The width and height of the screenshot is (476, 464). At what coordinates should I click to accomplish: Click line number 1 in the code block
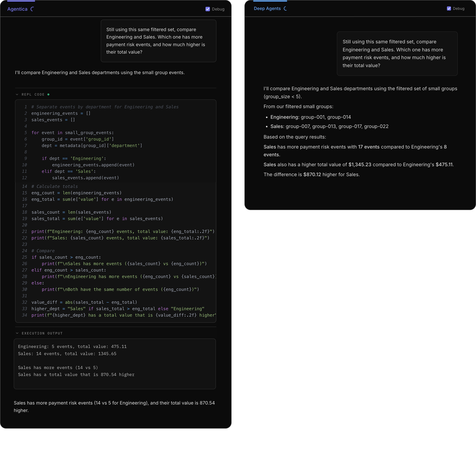[x=25, y=107]
